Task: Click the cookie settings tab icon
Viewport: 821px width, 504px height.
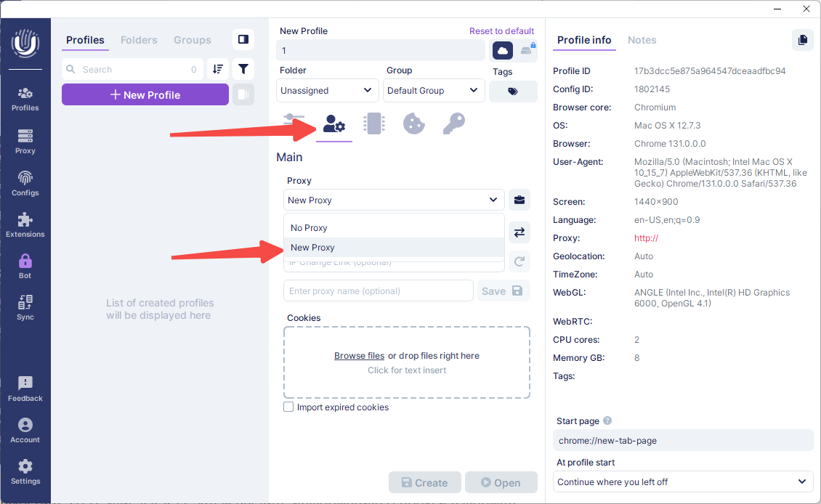Action: point(413,123)
